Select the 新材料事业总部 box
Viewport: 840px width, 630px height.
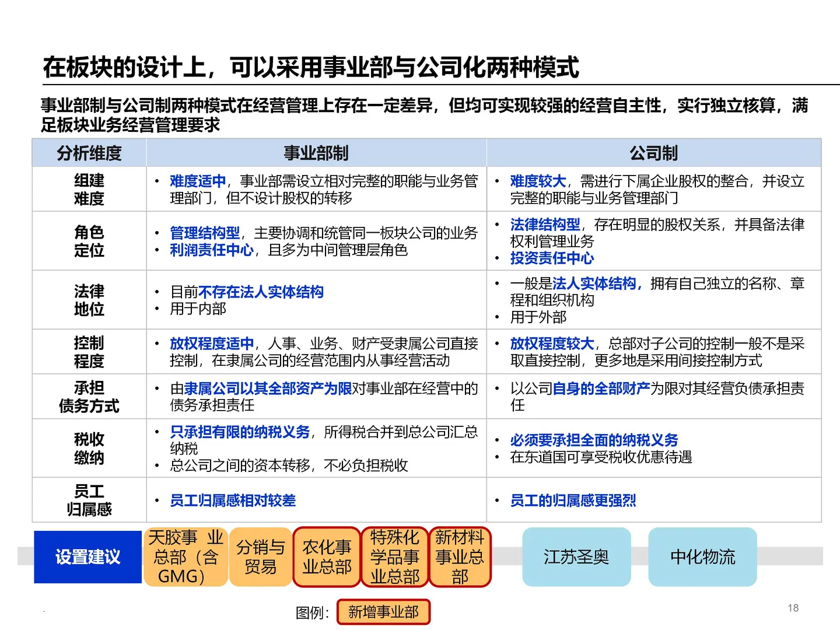pyautogui.click(x=460, y=556)
